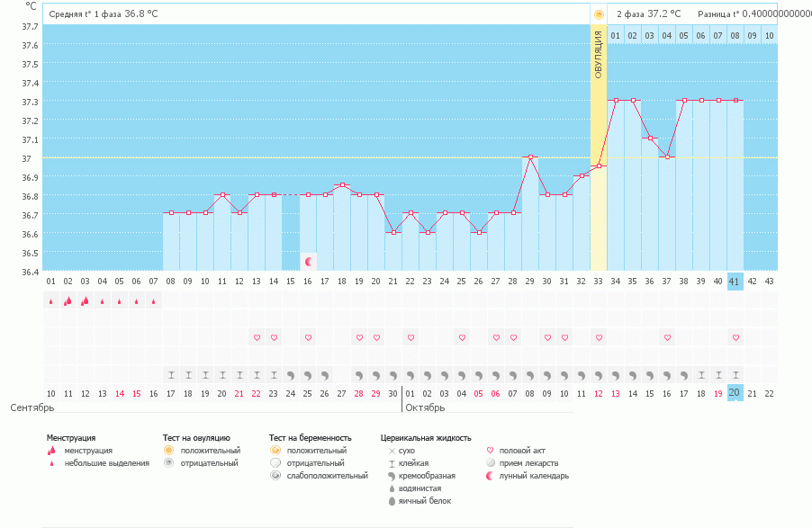Image resolution: width=812 pixels, height=528 pixels.
Task: Click the heart icon on cycle day 41
Action: click(x=735, y=337)
